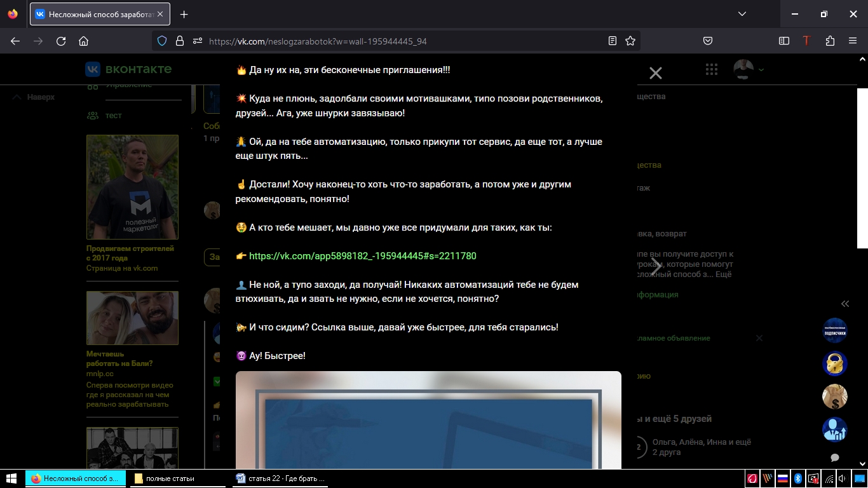Switch to the 'статья 22' Word document
This screenshot has height=488, width=868.
coord(280,478)
